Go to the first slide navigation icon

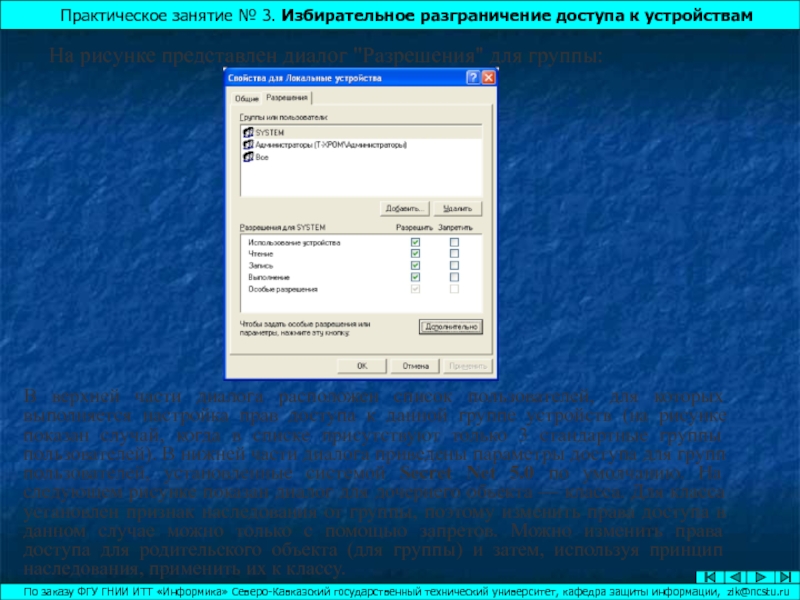708,577
